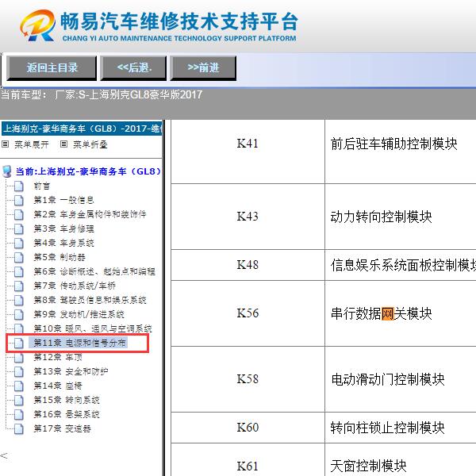The image size is (476, 476).
Task: Click the 返回主目录 button
Action: click(x=52, y=68)
